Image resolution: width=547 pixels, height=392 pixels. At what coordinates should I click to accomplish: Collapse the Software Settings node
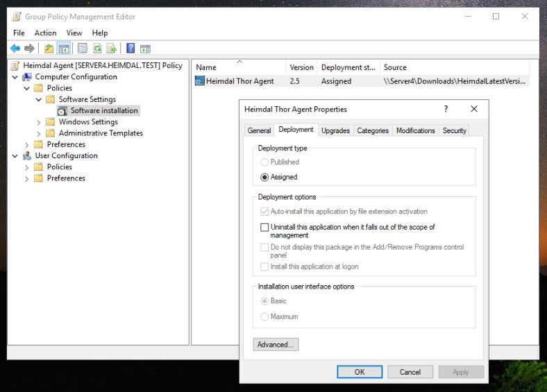point(39,100)
